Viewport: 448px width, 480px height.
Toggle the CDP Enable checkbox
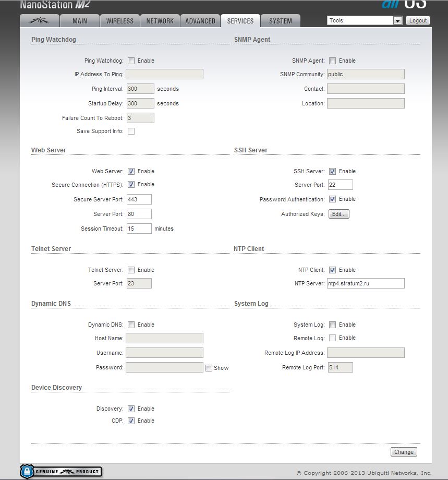(x=131, y=421)
